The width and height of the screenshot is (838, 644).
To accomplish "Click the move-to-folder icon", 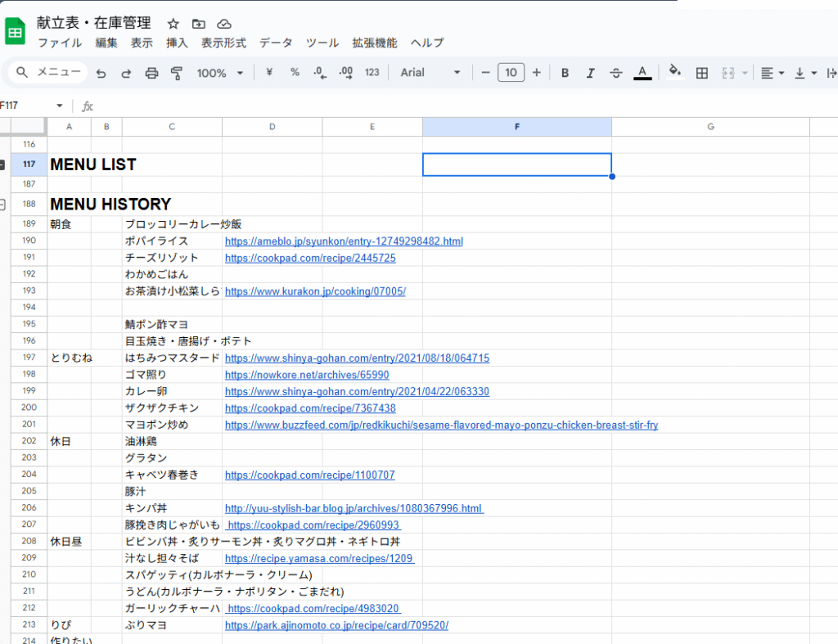I will click(198, 24).
